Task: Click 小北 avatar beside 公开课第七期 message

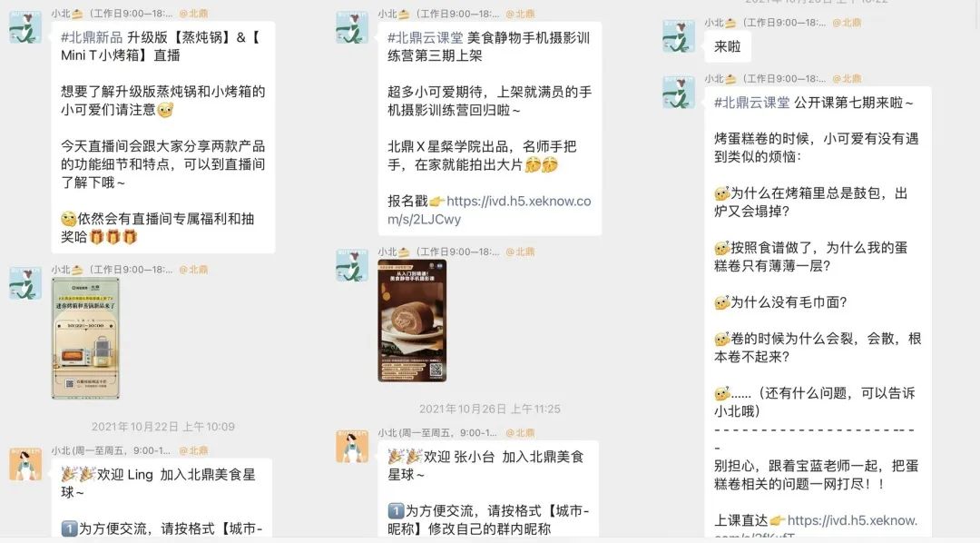Action: 679,92
